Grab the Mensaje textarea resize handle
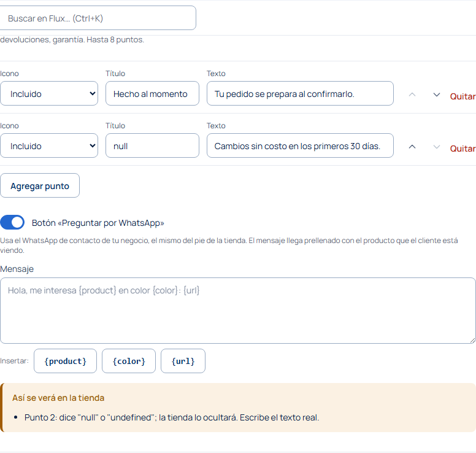Image resolution: width=476 pixels, height=453 pixels. click(x=472, y=340)
